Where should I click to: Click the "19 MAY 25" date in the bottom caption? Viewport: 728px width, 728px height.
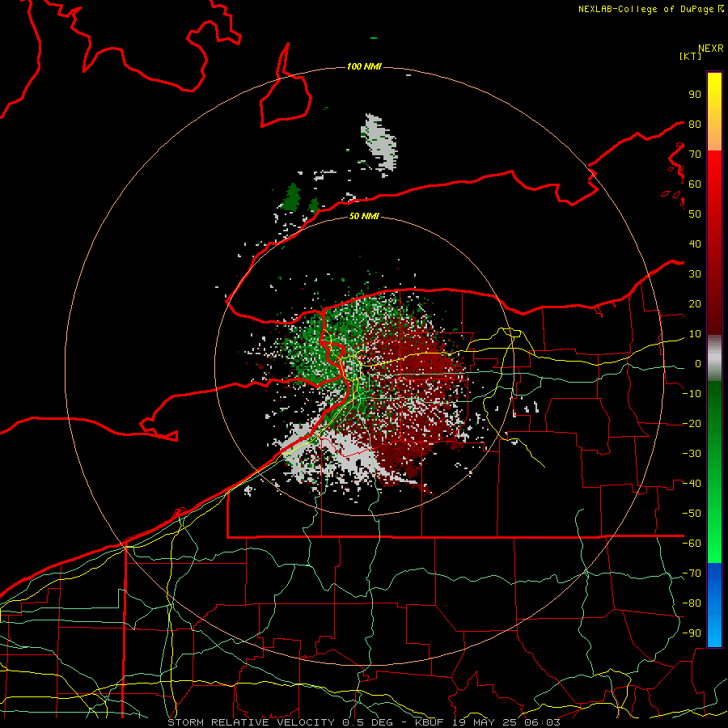click(485, 722)
